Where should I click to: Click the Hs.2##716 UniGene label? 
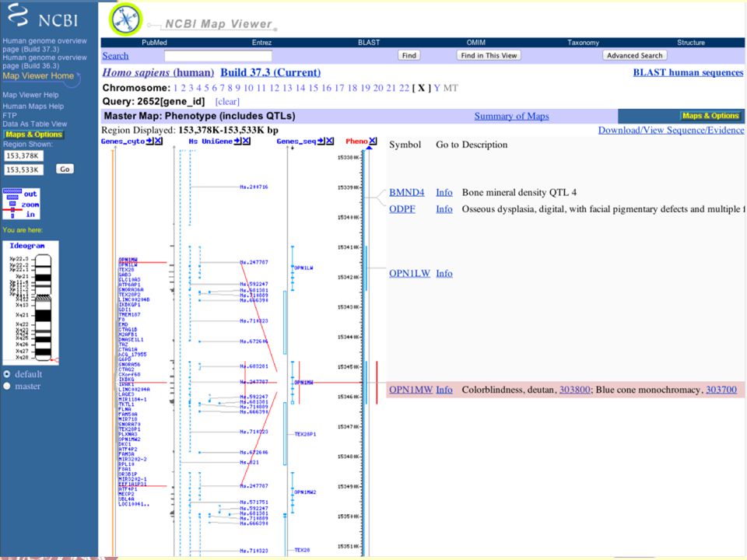click(x=254, y=187)
